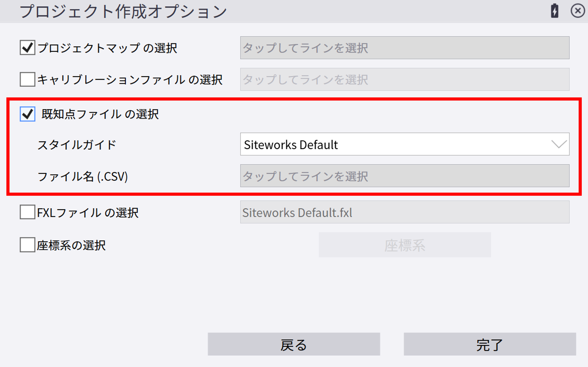Screen dimensions: 588x367
Task: Tap the project map line selection field
Action: (x=405, y=48)
